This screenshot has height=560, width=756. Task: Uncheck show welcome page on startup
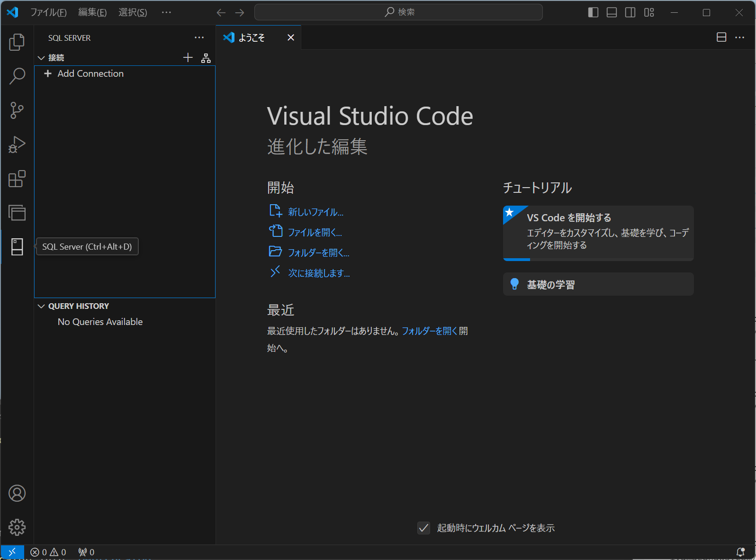coord(423,528)
